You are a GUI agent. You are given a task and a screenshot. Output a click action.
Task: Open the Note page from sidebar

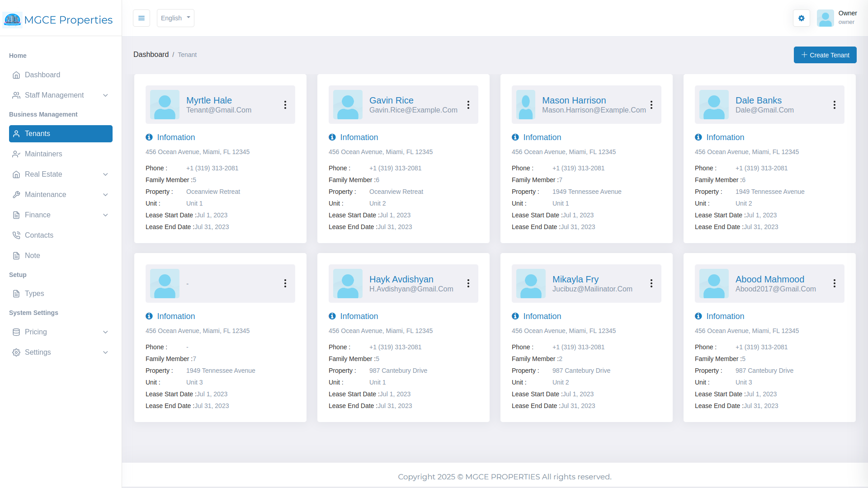point(33,256)
